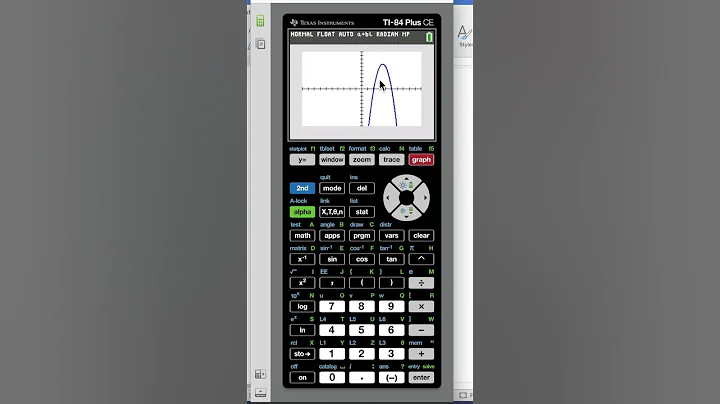Screen dimensions: 720x404
Task: Click the window key
Action: click(x=332, y=160)
